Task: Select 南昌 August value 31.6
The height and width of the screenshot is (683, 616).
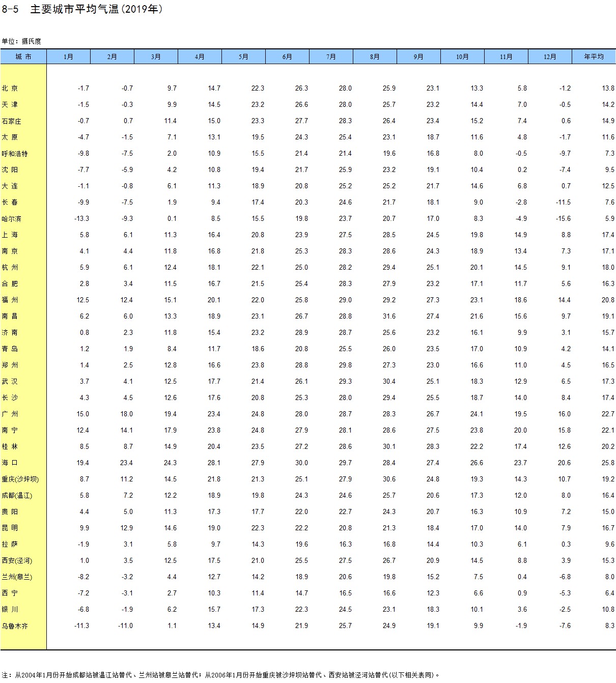Action: pos(389,316)
